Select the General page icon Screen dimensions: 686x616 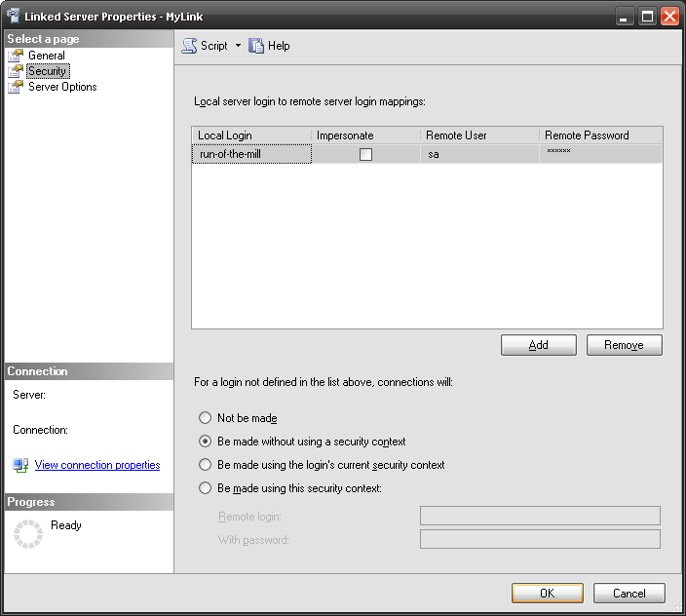[16, 56]
